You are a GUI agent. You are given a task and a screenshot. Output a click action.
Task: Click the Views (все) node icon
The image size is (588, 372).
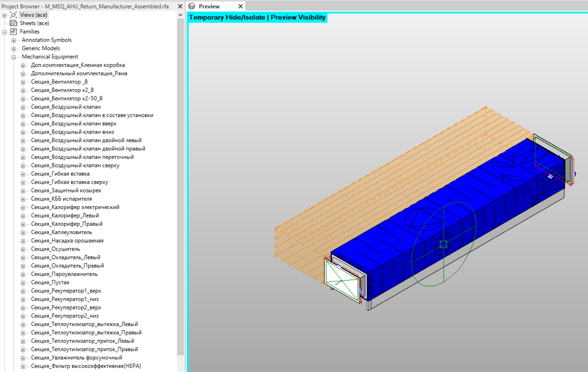[x=14, y=15]
